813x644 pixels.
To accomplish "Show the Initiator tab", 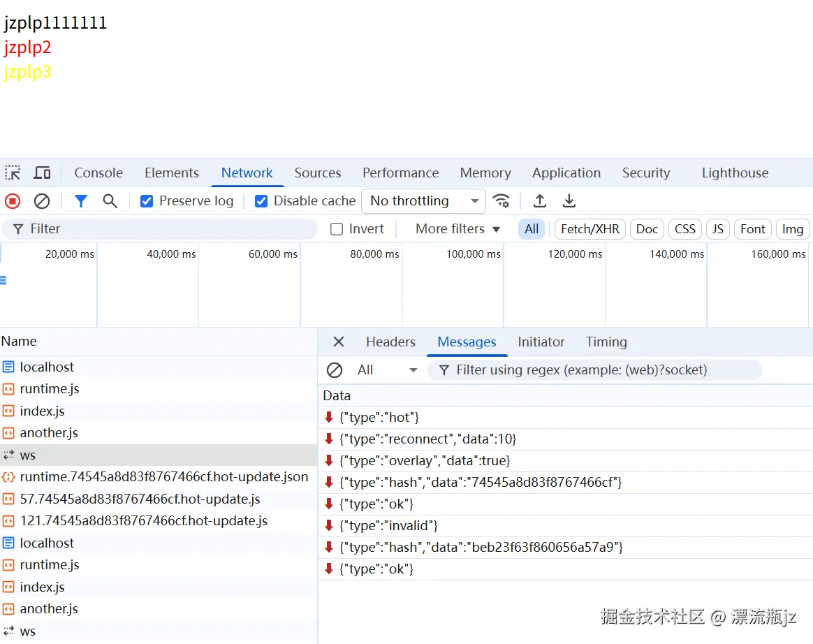I will tap(541, 342).
